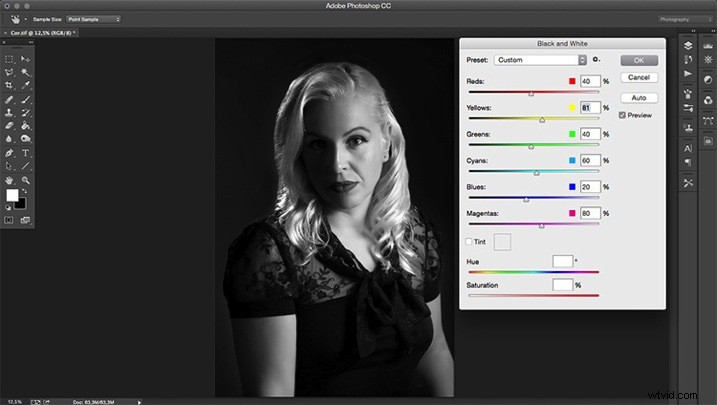This screenshot has height=405, width=717.
Task: Open the Layers panel icon
Action: tap(688, 45)
